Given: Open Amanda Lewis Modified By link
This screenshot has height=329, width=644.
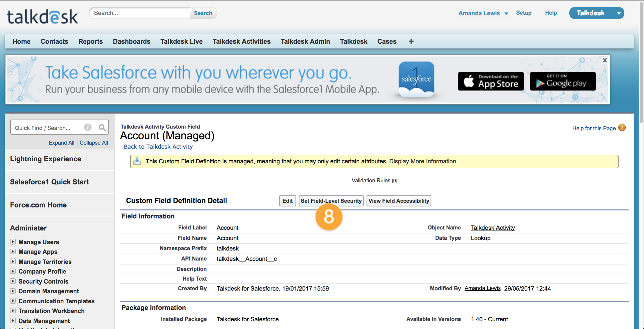Looking at the screenshot, I should [483, 288].
